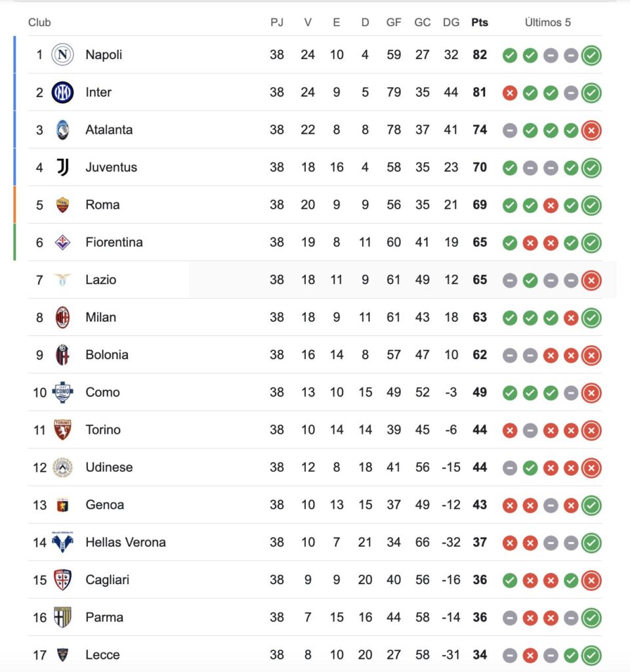
Task: Click the Hellas Verona club logo
Action: [x=62, y=542]
